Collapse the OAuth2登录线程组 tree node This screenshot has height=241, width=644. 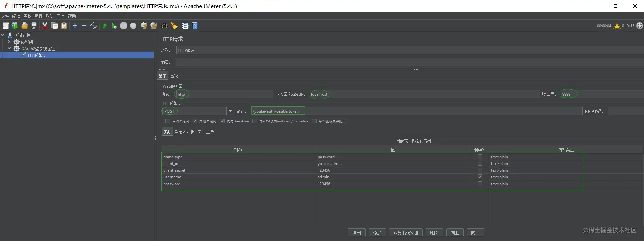click(9, 48)
